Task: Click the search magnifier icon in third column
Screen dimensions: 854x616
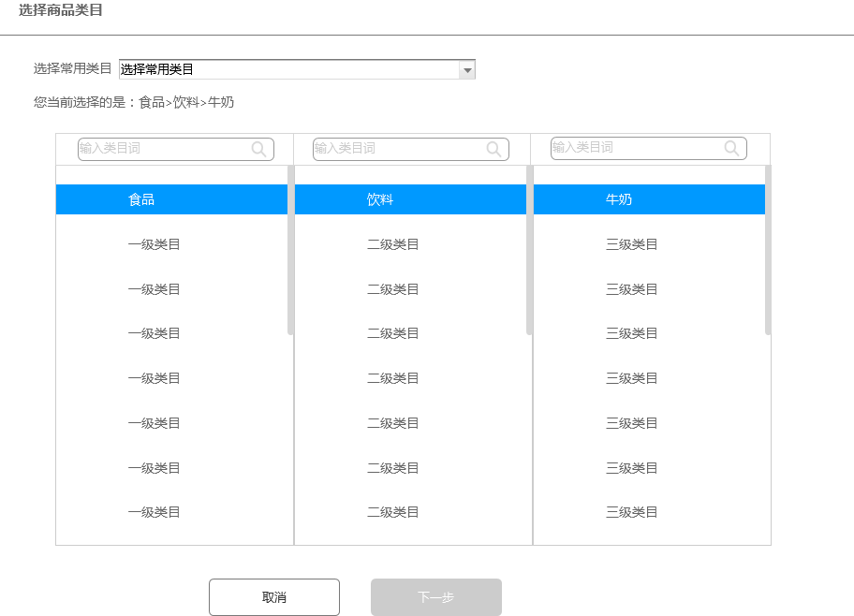Action: coord(731,148)
